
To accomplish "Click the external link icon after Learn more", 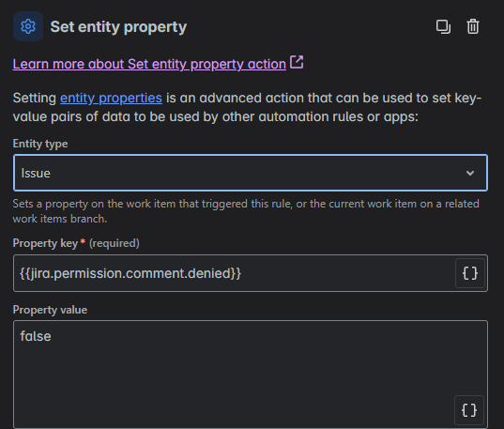I will pos(297,62).
